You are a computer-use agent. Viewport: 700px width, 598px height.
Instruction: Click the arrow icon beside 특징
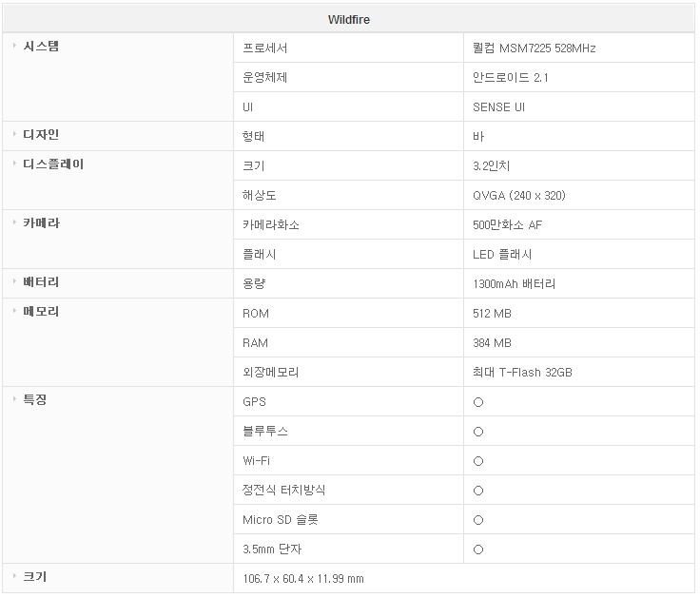(x=14, y=400)
